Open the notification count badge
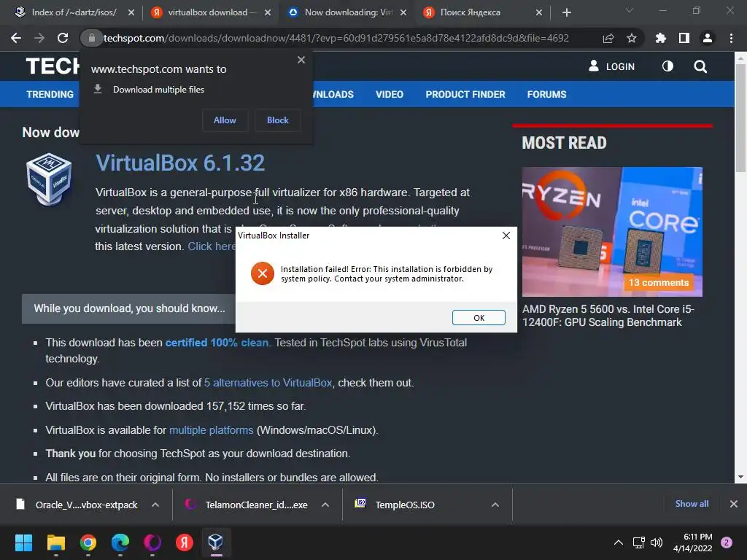Image resolution: width=747 pixels, height=560 pixels. pos(727,542)
